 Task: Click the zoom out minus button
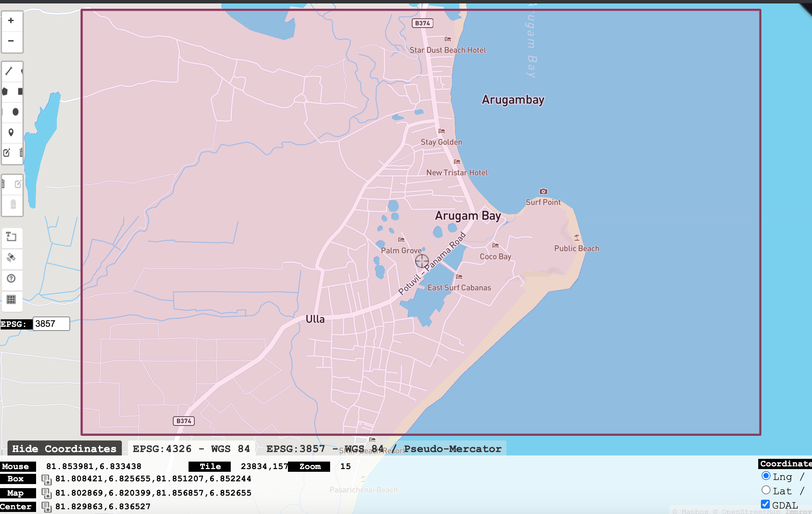tap(11, 41)
